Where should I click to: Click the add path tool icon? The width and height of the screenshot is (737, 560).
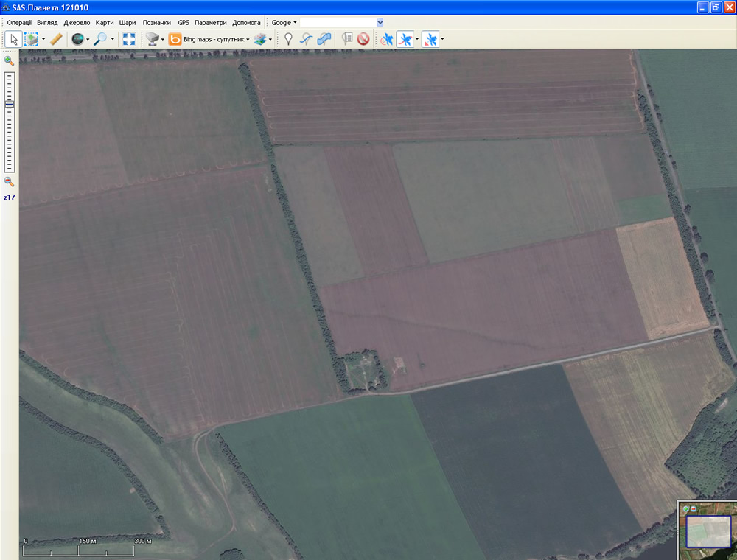[x=306, y=39]
